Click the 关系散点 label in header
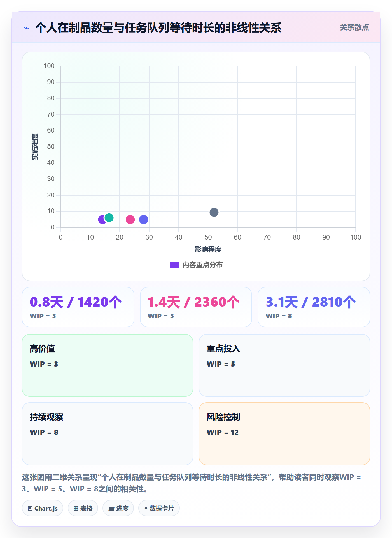392x538 pixels. 354,27
